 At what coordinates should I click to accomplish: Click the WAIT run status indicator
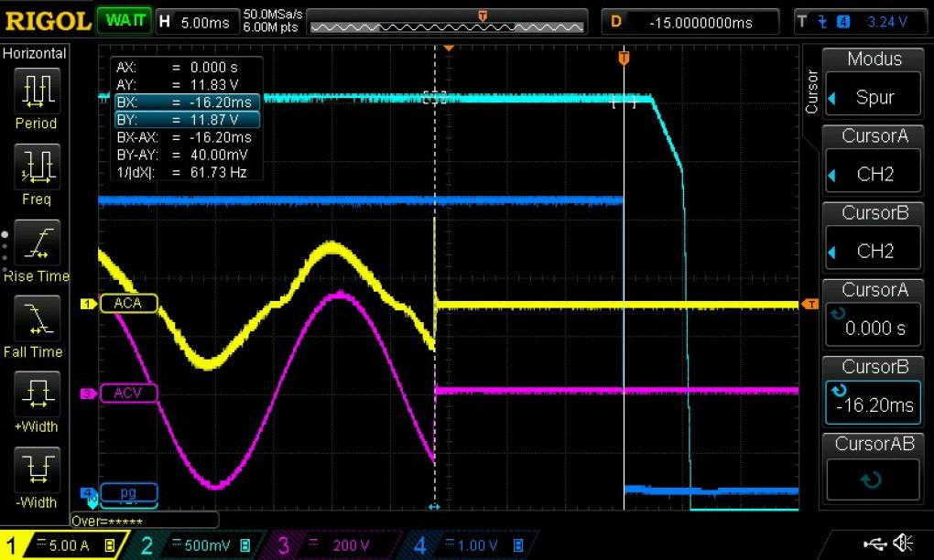125,21
